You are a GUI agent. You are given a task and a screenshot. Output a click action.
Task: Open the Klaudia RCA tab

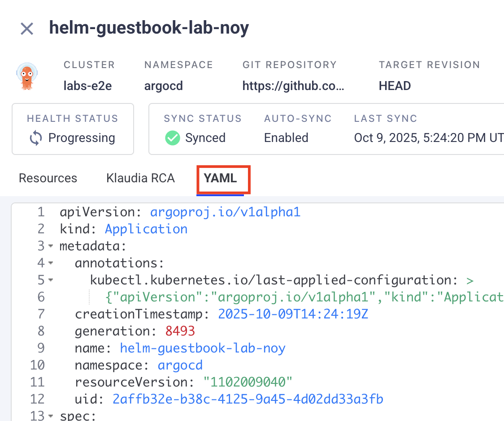pos(140,178)
